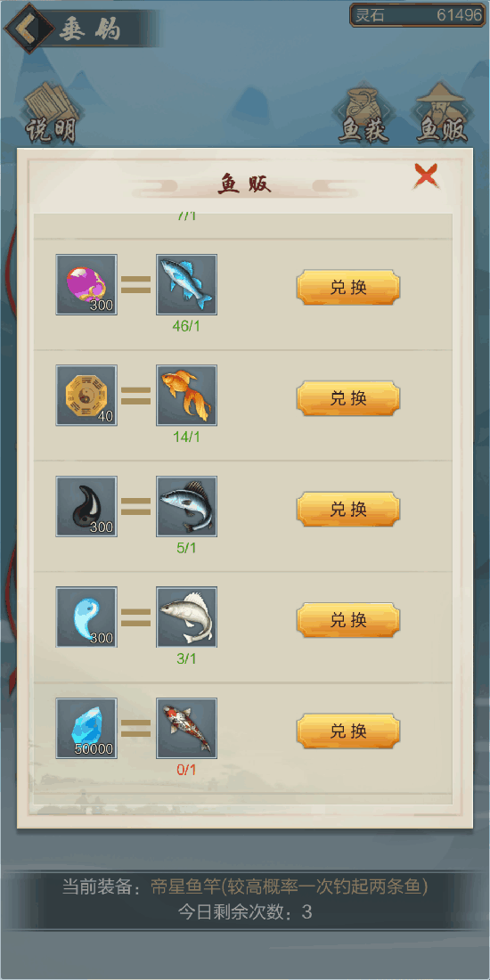Click the 灵石 currency counter
This screenshot has height=980, width=490.
[417, 15]
